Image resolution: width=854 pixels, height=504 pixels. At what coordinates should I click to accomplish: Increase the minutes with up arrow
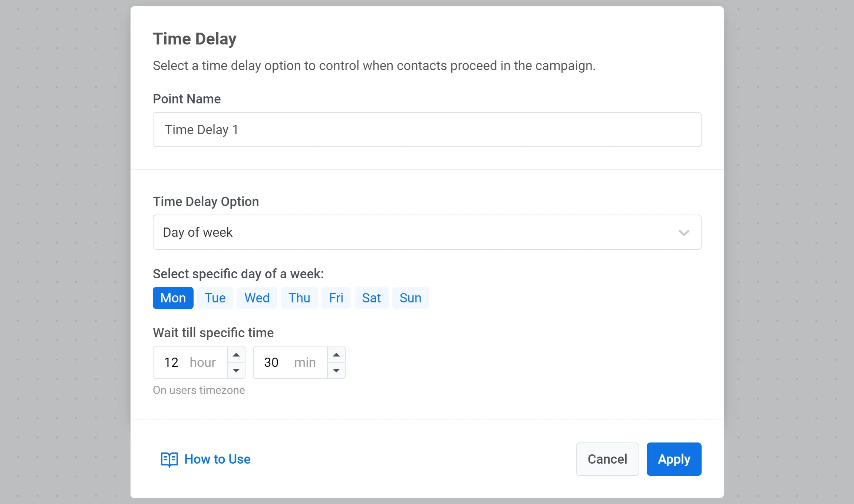pyautogui.click(x=336, y=355)
